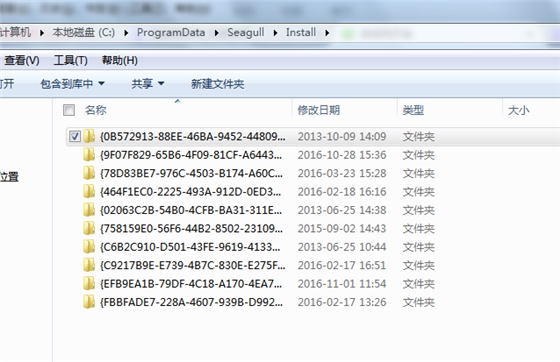The width and height of the screenshot is (560, 362).
Task: Open the 帮助(H) menu
Action: click(120, 60)
